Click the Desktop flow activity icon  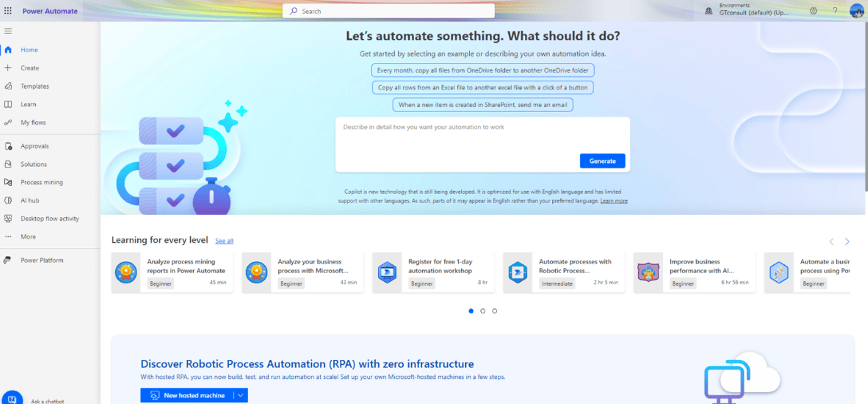[x=8, y=218]
